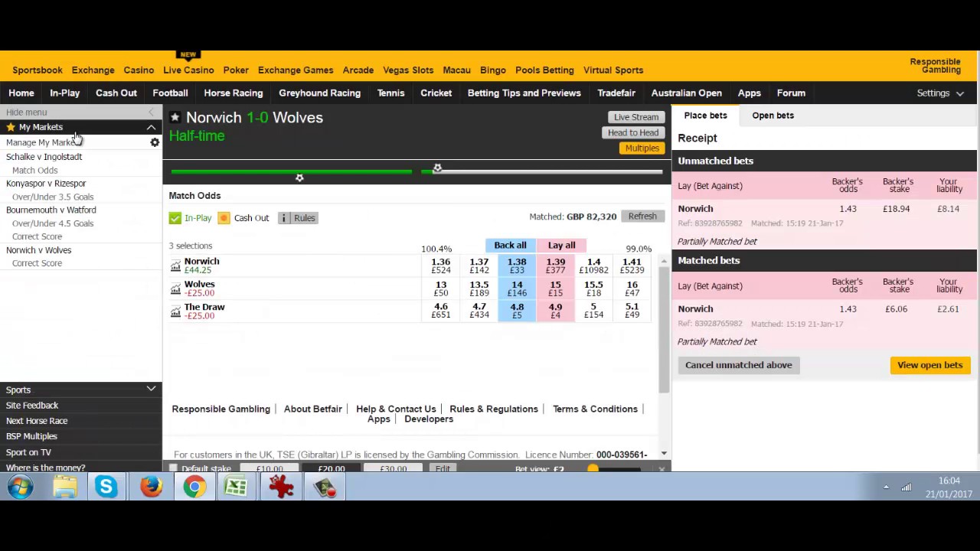This screenshot has height=551, width=980.
Task: Go to Horse Racing
Action: click(x=234, y=93)
